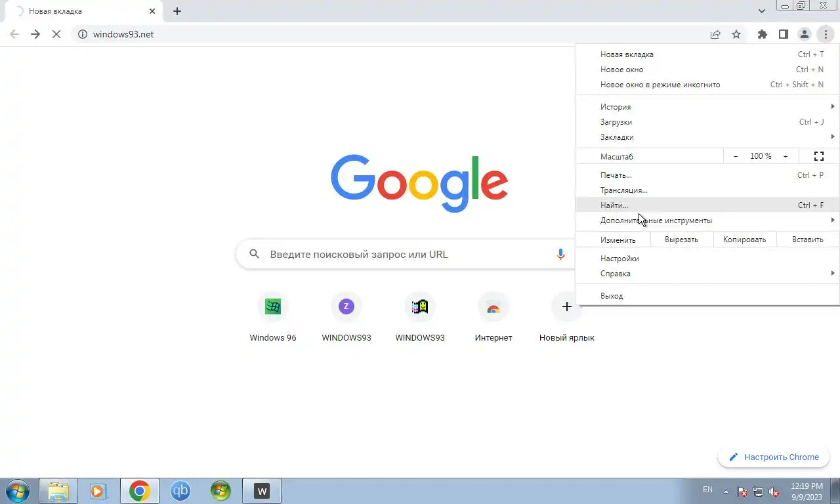Select Новая вкладка menu item

(707, 54)
